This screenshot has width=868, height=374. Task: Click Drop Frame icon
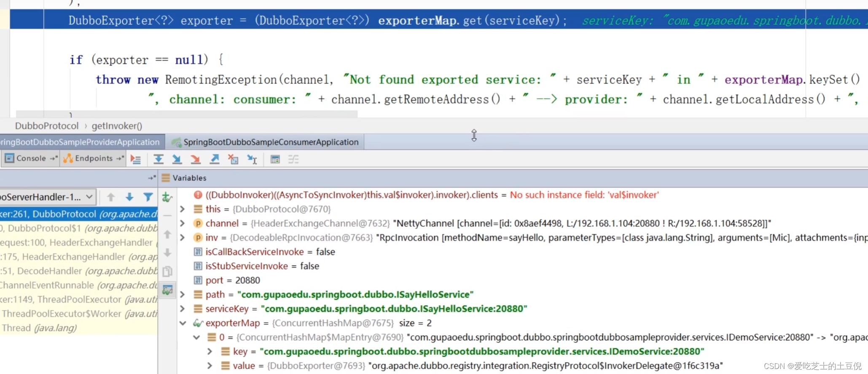click(x=233, y=159)
